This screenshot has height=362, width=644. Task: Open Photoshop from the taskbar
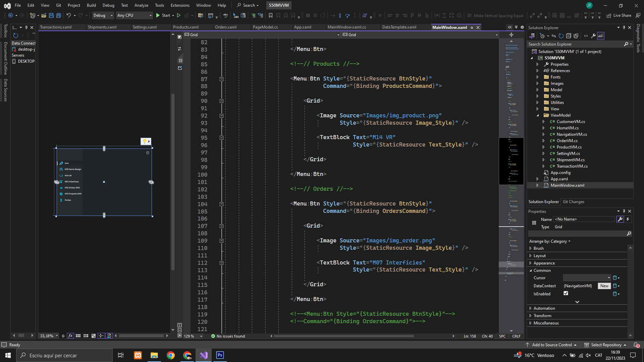pos(220,355)
